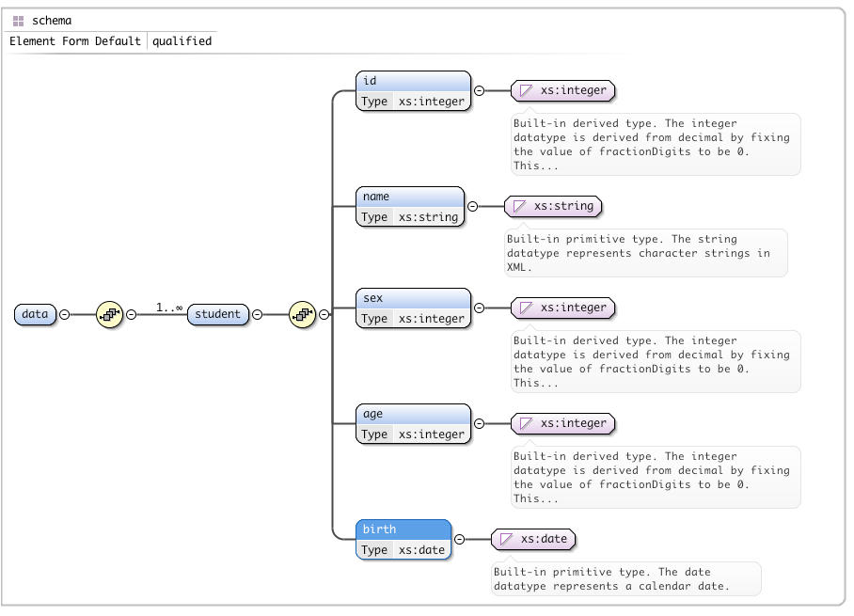Click the date datatype description text
Image resolution: width=854 pixels, height=616 pixels.
point(611,579)
